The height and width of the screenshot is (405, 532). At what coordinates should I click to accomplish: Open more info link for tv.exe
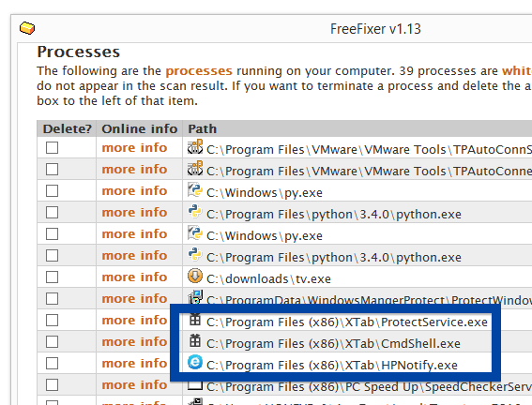(134, 277)
